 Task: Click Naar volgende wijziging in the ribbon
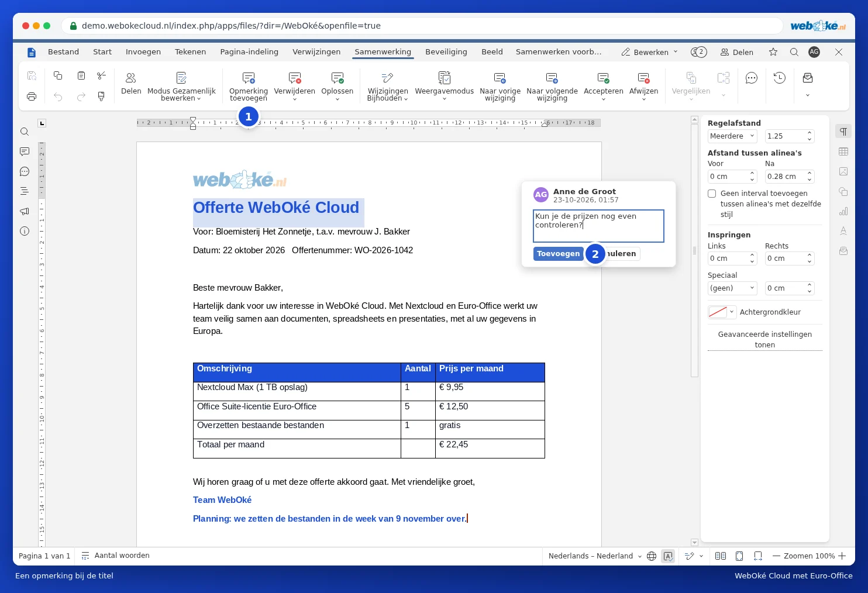pyautogui.click(x=552, y=86)
